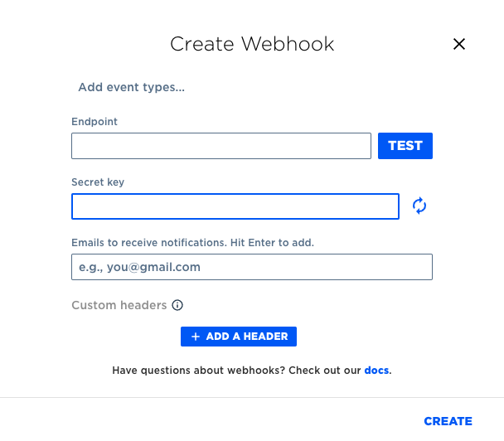This screenshot has height=441, width=504.
Task: Click CREATE to save the webhook
Action: tap(448, 421)
